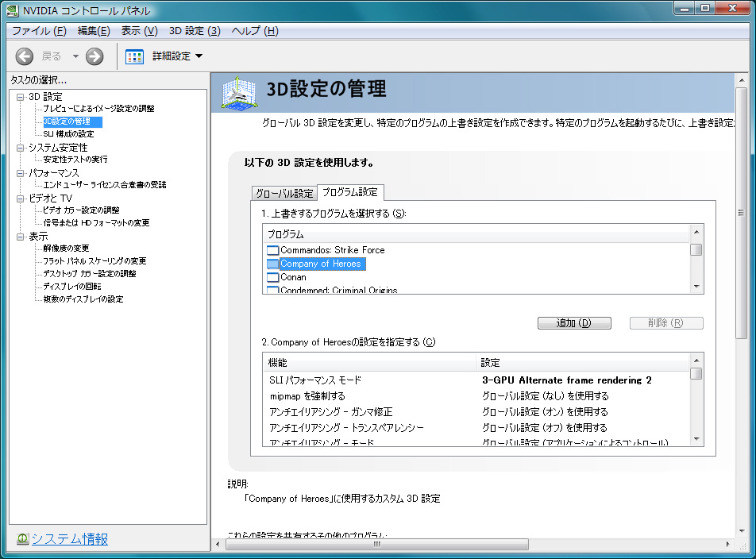
Task: Click the 追加 (D) button
Action: [574, 323]
